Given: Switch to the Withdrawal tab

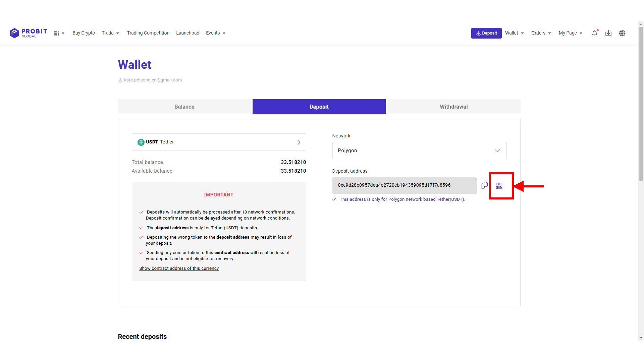Looking at the screenshot, I should click(x=454, y=107).
